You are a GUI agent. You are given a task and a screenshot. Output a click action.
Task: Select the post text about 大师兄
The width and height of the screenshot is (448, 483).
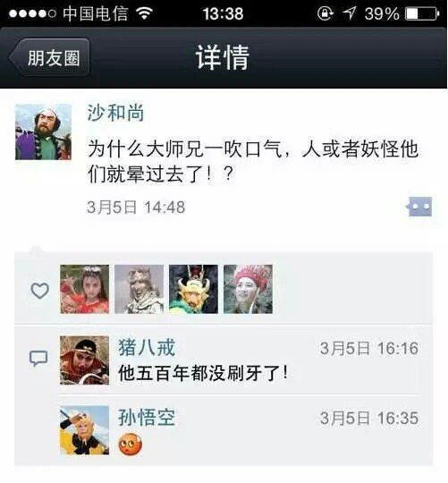[253, 162]
